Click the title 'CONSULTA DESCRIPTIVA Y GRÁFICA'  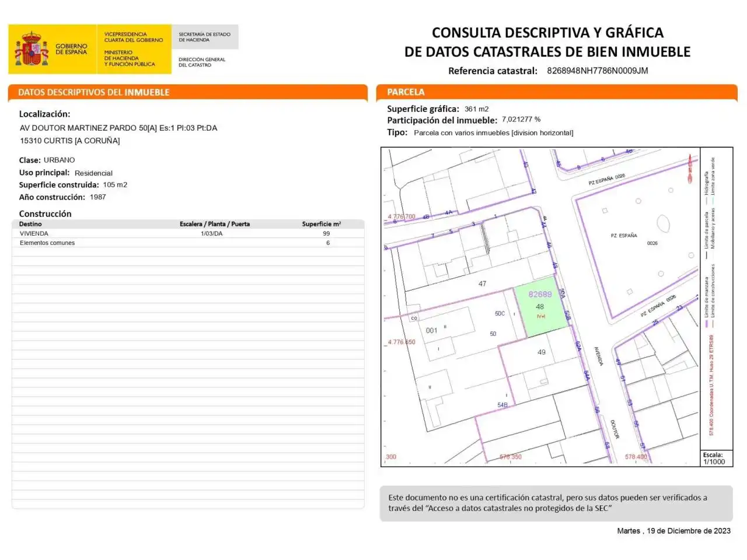pos(547,33)
